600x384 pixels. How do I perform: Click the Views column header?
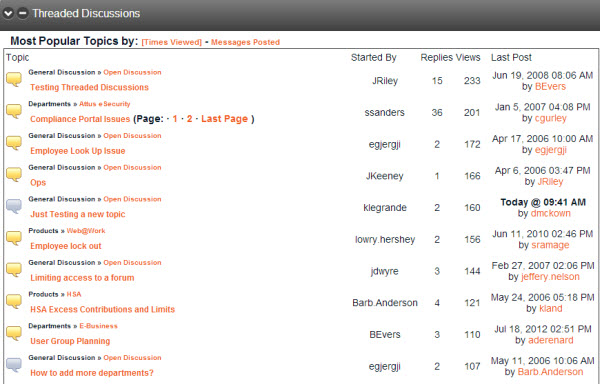click(468, 58)
